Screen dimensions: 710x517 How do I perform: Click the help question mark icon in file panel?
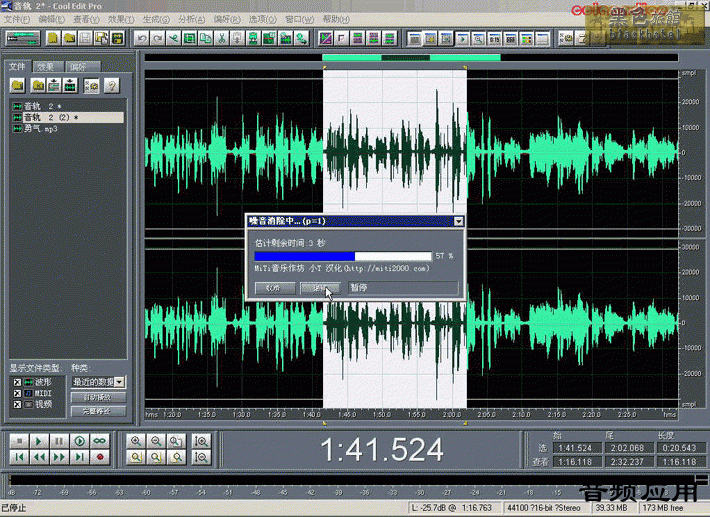(x=111, y=85)
